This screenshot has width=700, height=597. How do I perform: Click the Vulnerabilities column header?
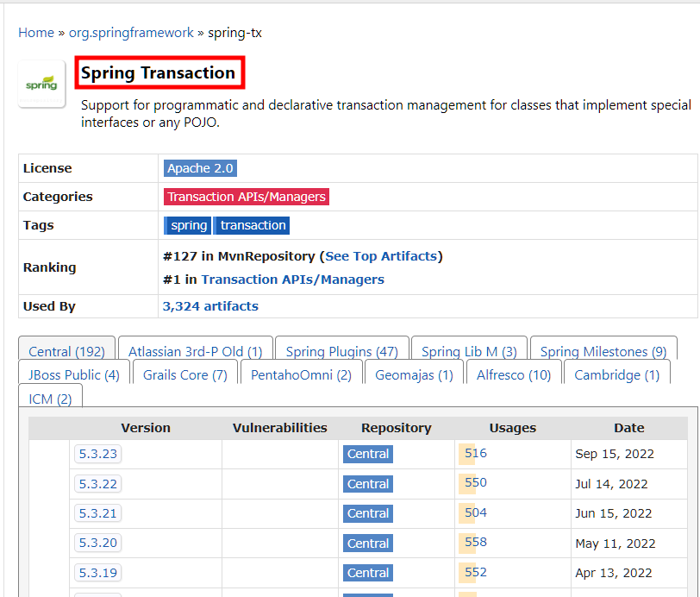(x=280, y=428)
